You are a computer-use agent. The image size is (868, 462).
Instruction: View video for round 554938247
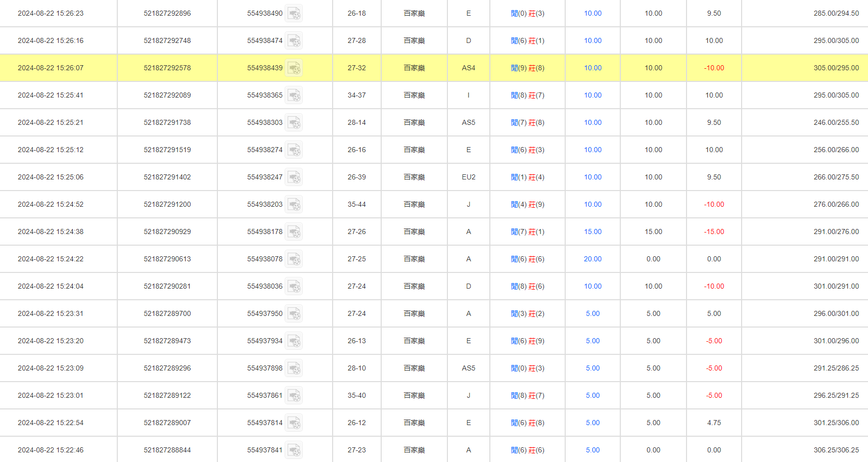pos(294,177)
